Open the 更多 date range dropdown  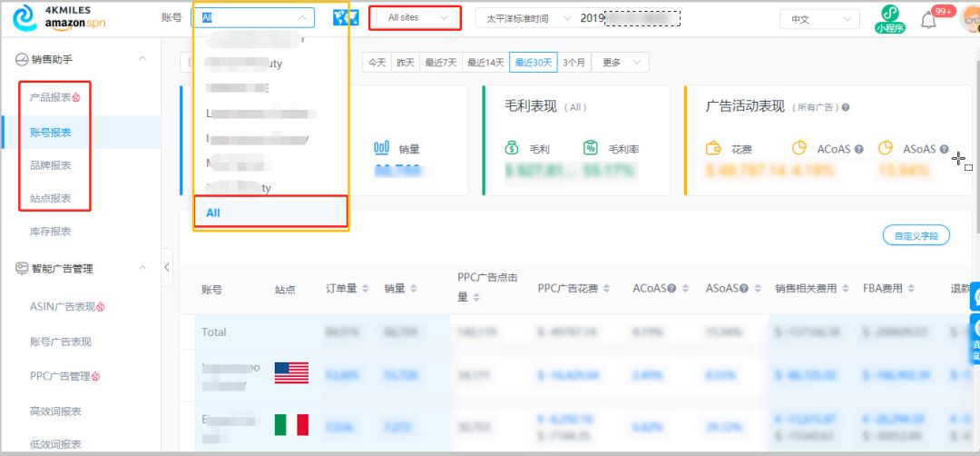(620, 63)
